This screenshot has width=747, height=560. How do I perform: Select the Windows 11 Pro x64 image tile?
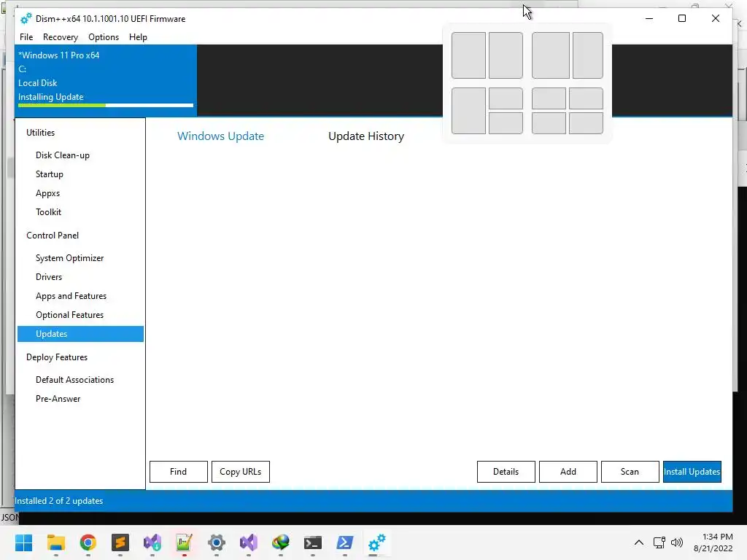(106, 80)
